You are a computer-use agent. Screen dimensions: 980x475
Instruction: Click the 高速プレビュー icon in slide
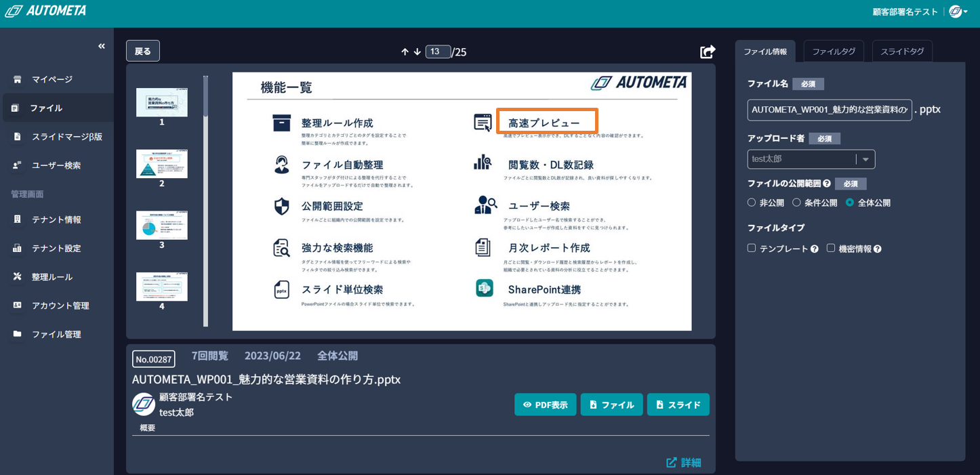coord(483,123)
